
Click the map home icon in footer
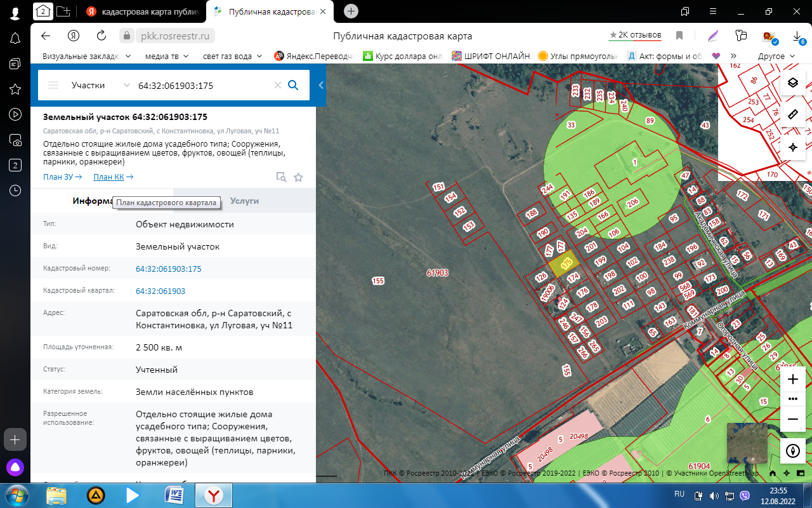[x=773, y=473]
